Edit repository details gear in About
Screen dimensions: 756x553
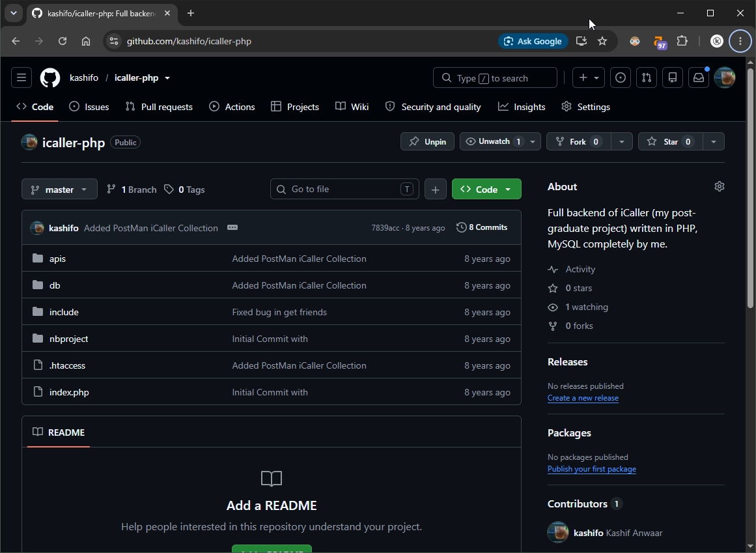720,186
